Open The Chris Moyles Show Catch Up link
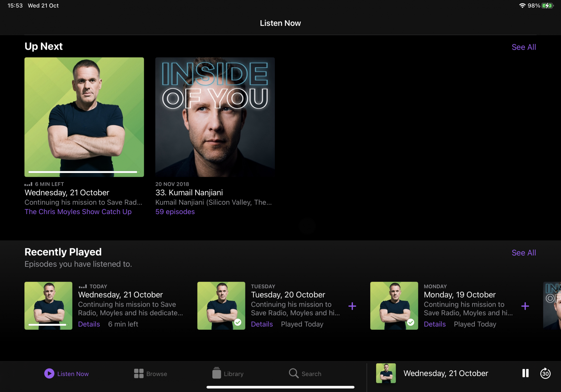 (78, 212)
